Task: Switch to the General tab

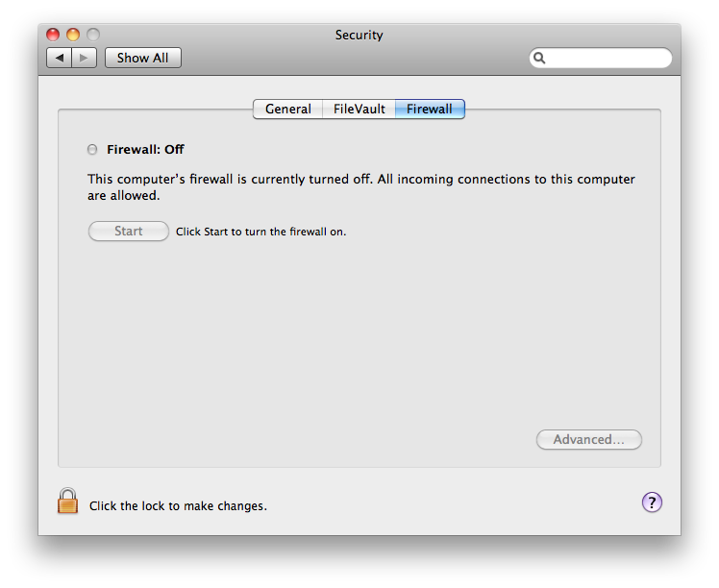Action: point(287,110)
